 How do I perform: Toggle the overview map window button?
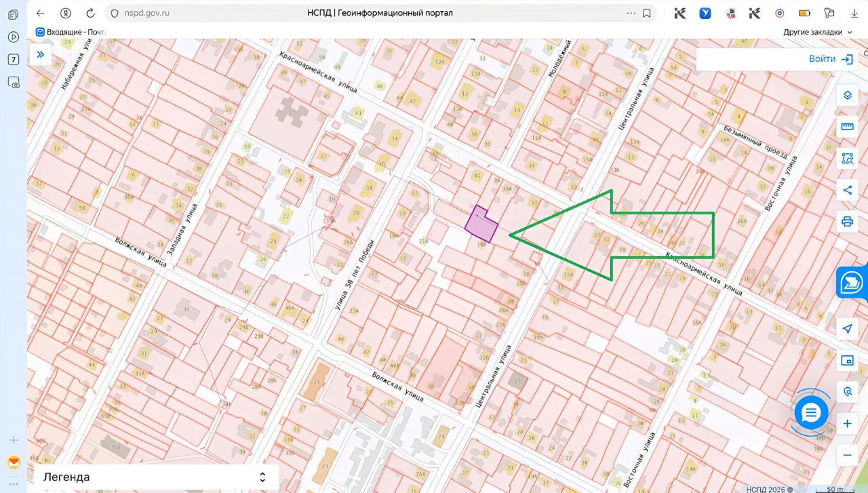pyautogui.click(x=847, y=361)
